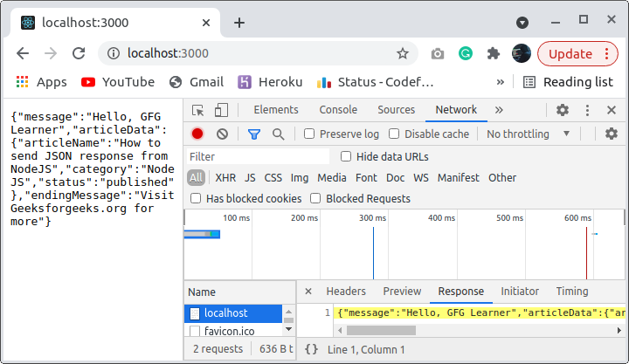Screen dimensions: 629x364
Task: Open the YouTube bookmark
Action: pos(118,82)
